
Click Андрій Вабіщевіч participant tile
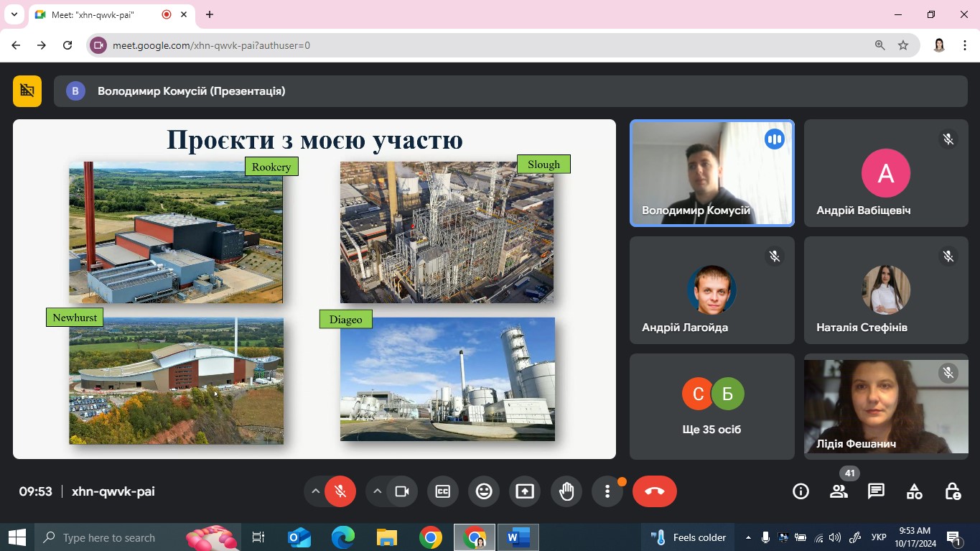pos(886,173)
